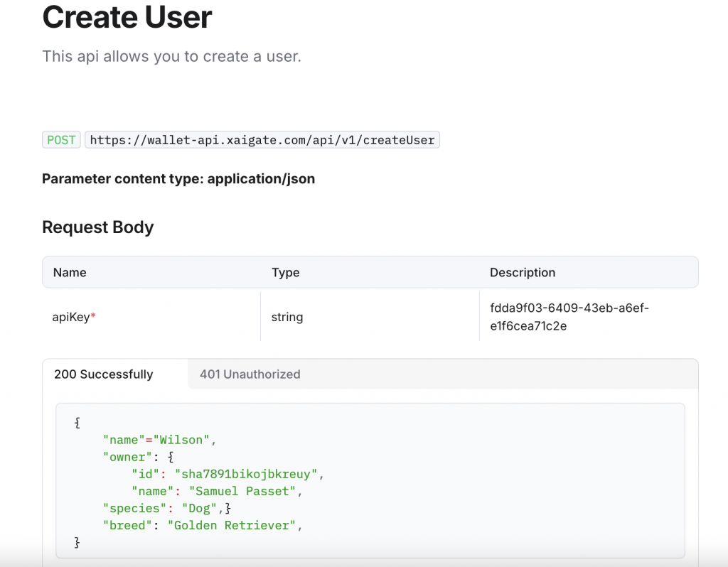The height and width of the screenshot is (567, 728).
Task: Select the createUser endpoint URL
Action: click(x=262, y=140)
